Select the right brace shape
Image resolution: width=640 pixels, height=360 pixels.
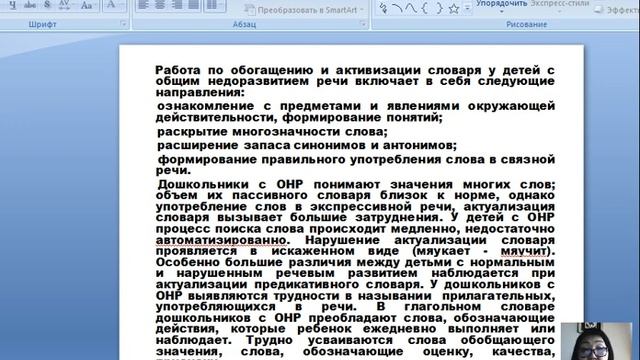(439, 9)
